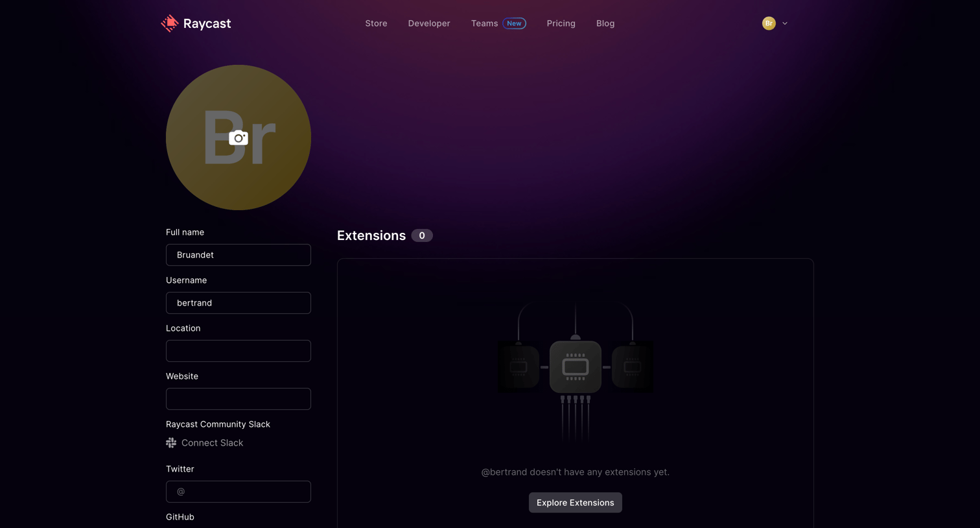Click the Connect Slack link
Image resolution: width=980 pixels, height=528 pixels.
212,443
